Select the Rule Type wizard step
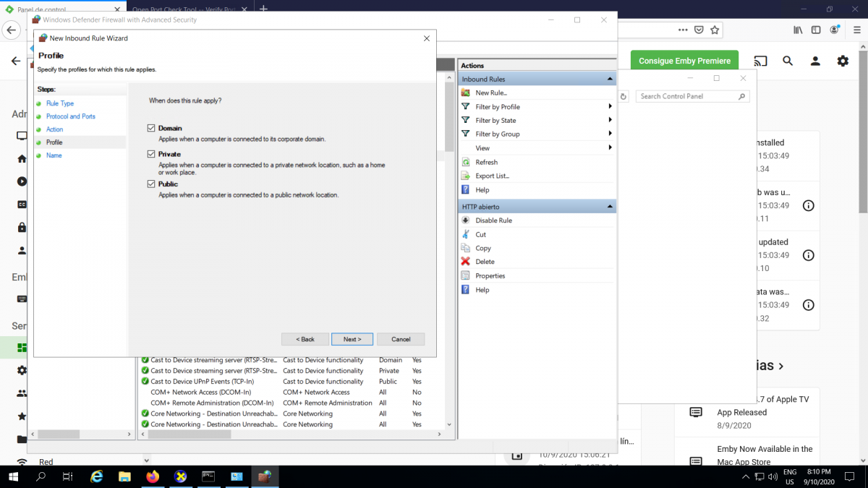 tap(60, 103)
